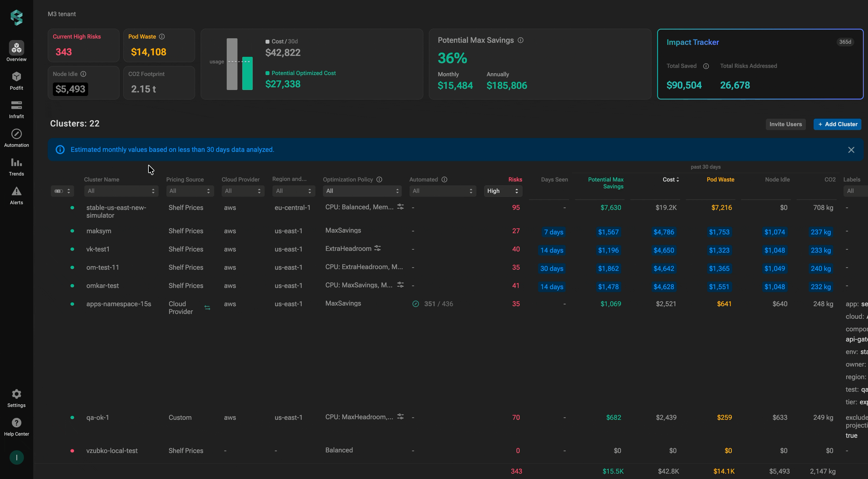Image resolution: width=868 pixels, height=479 pixels.
Task: Click the app logo at top left
Action: pos(16,18)
